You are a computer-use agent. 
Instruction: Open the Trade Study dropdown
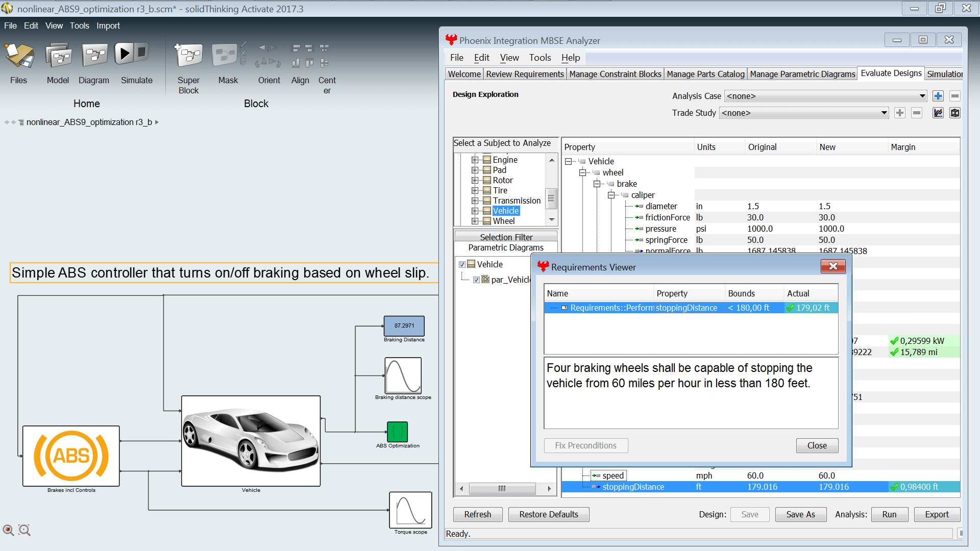coord(884,113)
